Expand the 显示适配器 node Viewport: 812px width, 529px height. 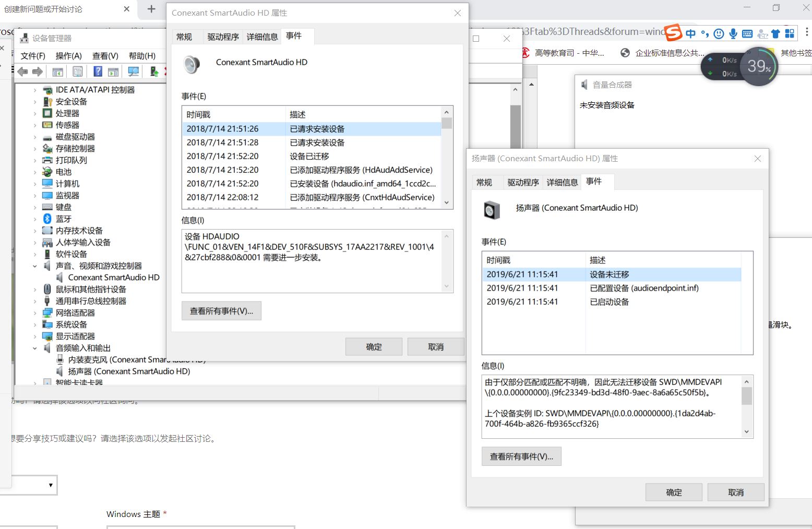click(x=35, y=336)
